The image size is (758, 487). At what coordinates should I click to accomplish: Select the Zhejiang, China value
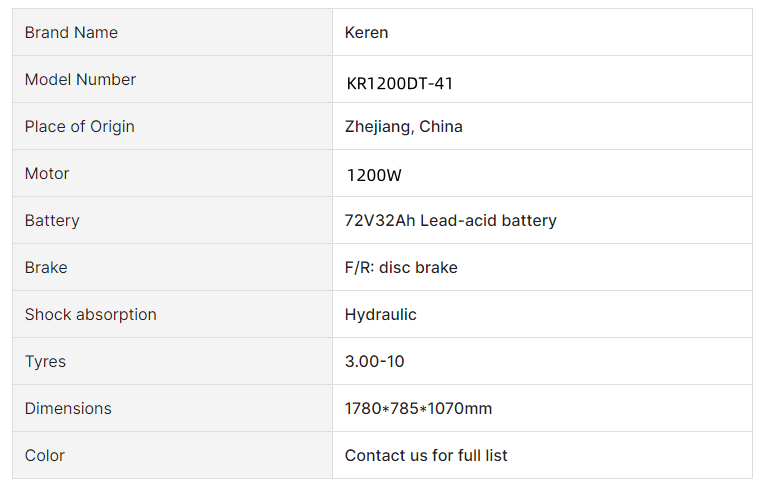click(404, 126)
